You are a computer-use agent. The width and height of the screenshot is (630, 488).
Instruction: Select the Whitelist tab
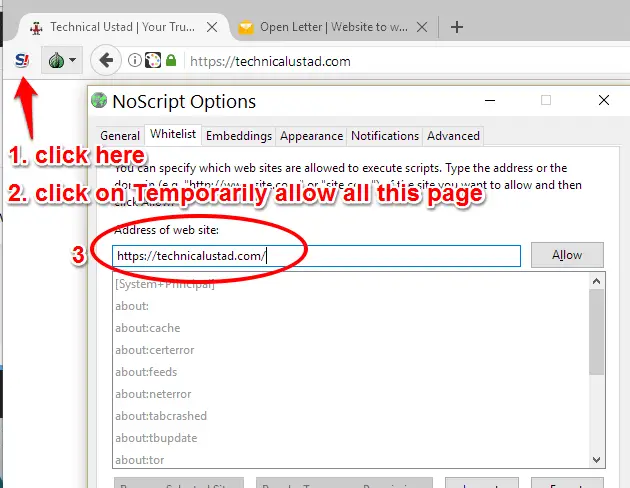tap(173, 134)
